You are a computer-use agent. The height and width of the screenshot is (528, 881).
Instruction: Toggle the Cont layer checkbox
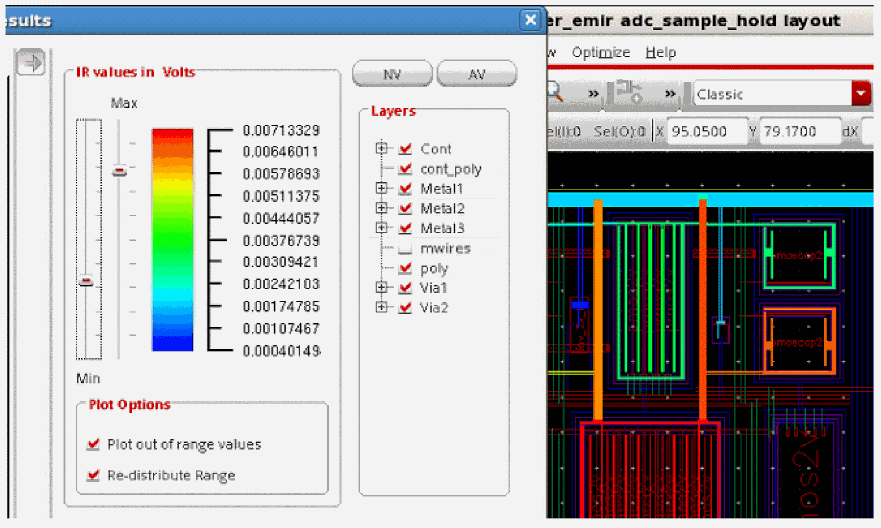[x=405, y=149]
